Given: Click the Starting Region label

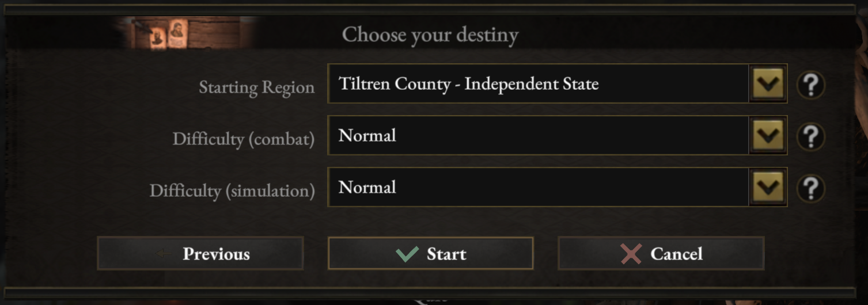Looking at the screenshot, I should [x=257, y=87].
